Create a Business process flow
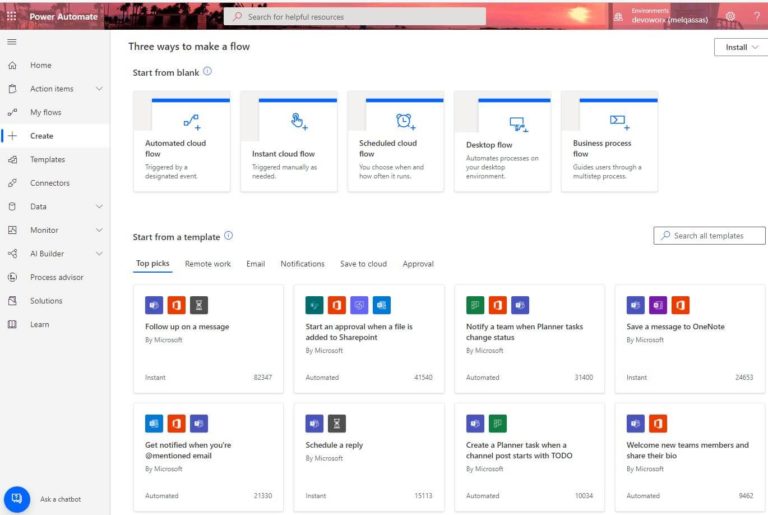The image size is (768, 515). point(610,141)
